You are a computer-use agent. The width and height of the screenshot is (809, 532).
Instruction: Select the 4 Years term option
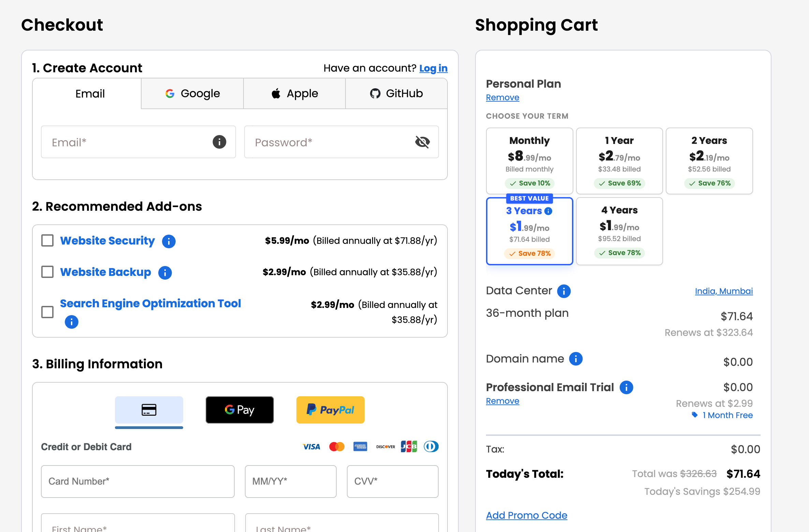[619, 231]
